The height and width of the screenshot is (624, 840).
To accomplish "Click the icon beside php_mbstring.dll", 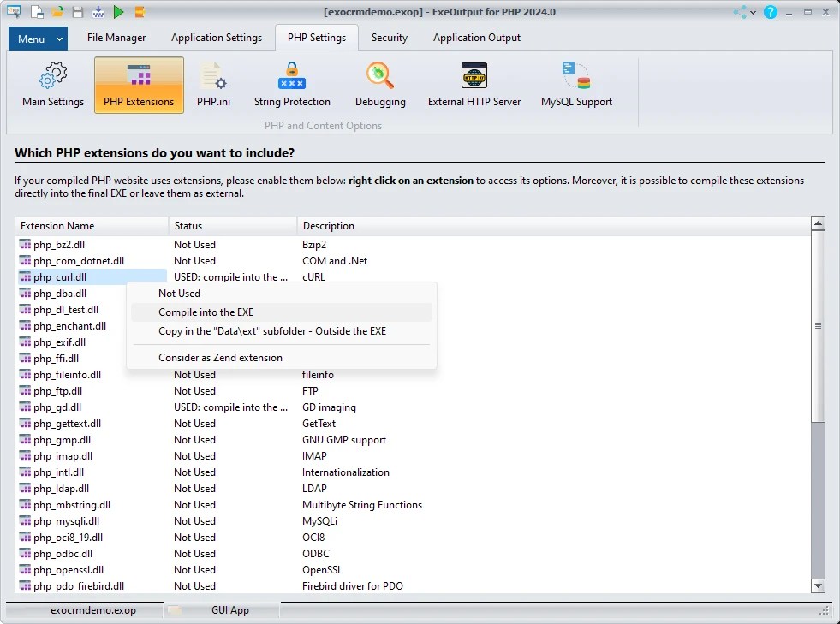I will click(25, 505).
